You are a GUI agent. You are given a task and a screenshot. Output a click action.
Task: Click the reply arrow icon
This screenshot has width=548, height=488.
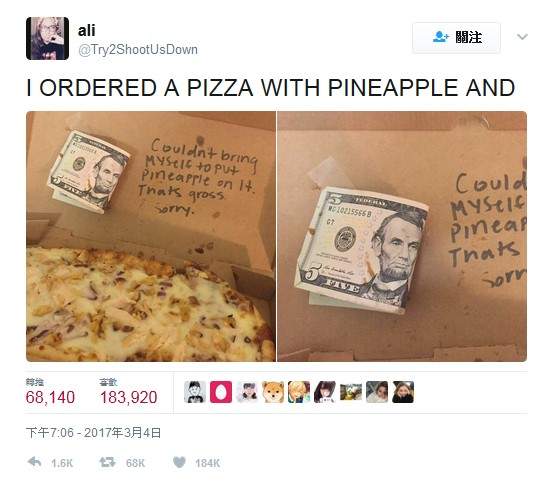coord(35,462)
